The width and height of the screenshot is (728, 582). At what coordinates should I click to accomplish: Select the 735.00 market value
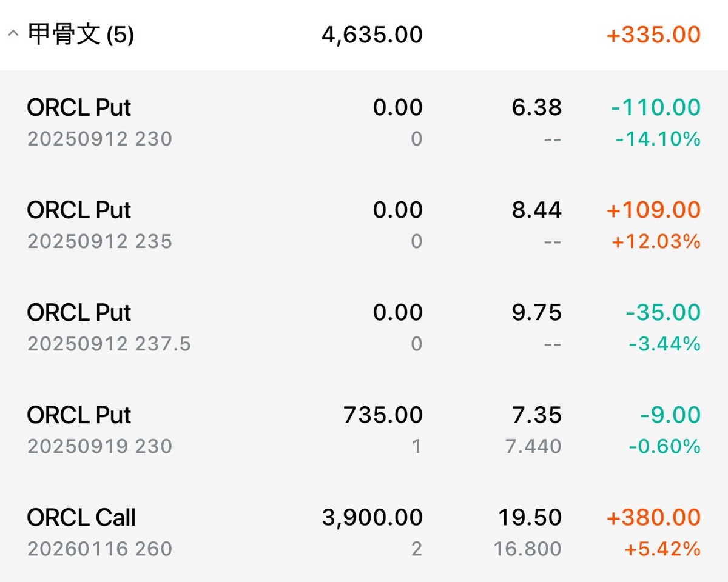383,415
